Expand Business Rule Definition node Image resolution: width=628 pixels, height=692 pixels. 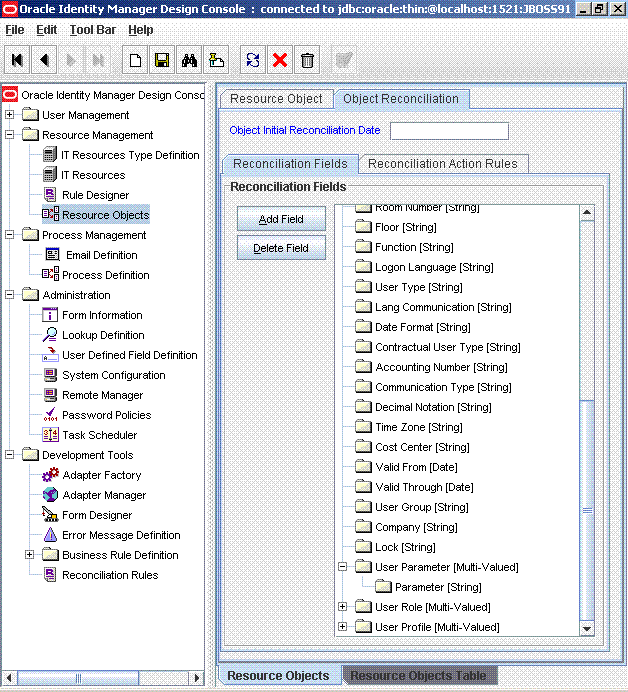click(x=29, y=555)
